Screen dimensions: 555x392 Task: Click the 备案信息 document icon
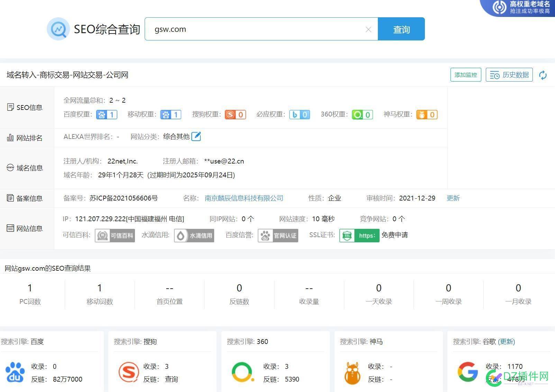(10, 198)
